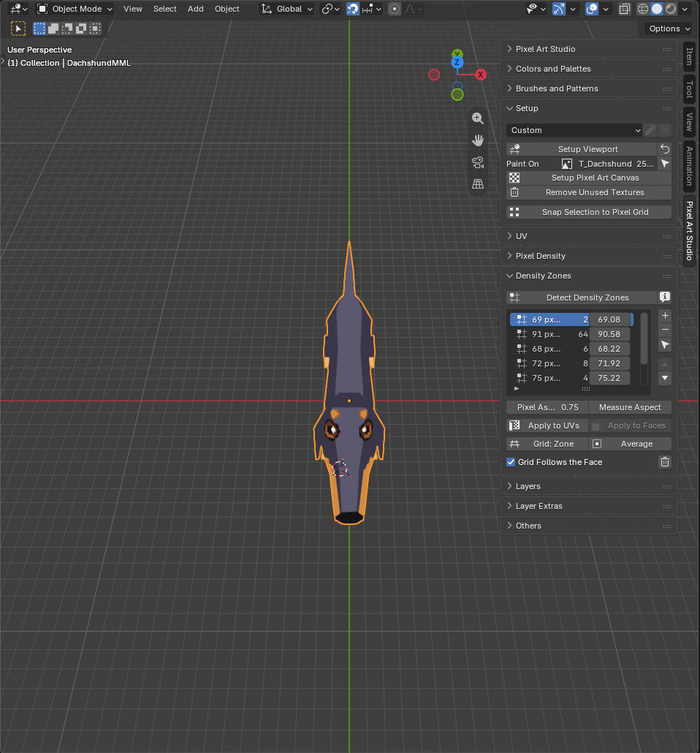Open the Custom preset dropdown

point(575,130)
